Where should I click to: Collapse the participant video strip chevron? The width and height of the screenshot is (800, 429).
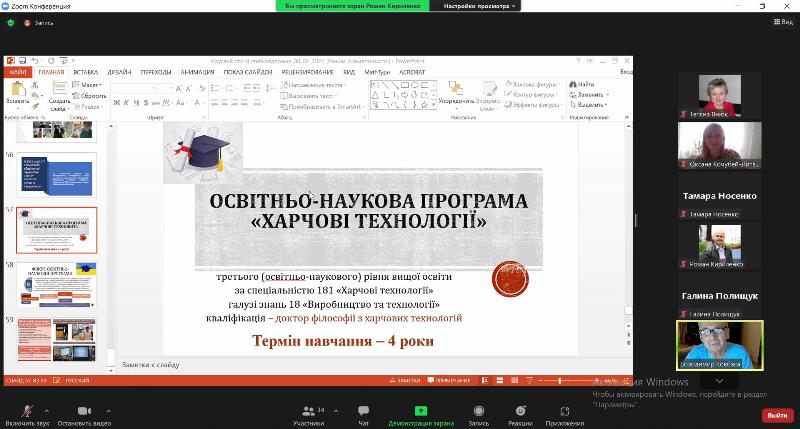(x=719, y=381)
